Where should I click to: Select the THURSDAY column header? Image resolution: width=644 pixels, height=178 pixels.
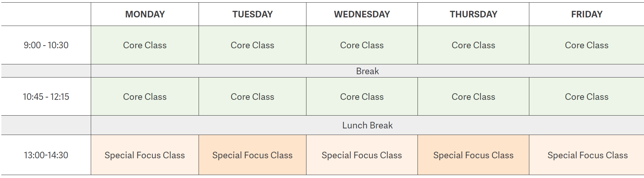473,14
